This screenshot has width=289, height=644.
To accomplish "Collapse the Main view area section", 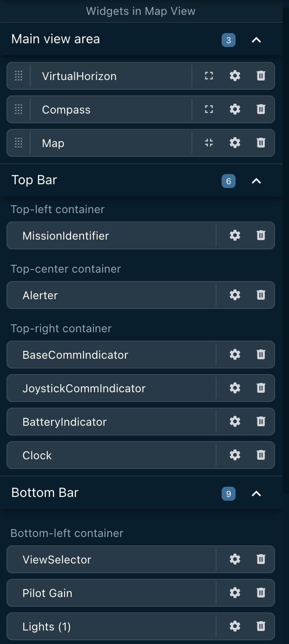I will click(256, 40).
